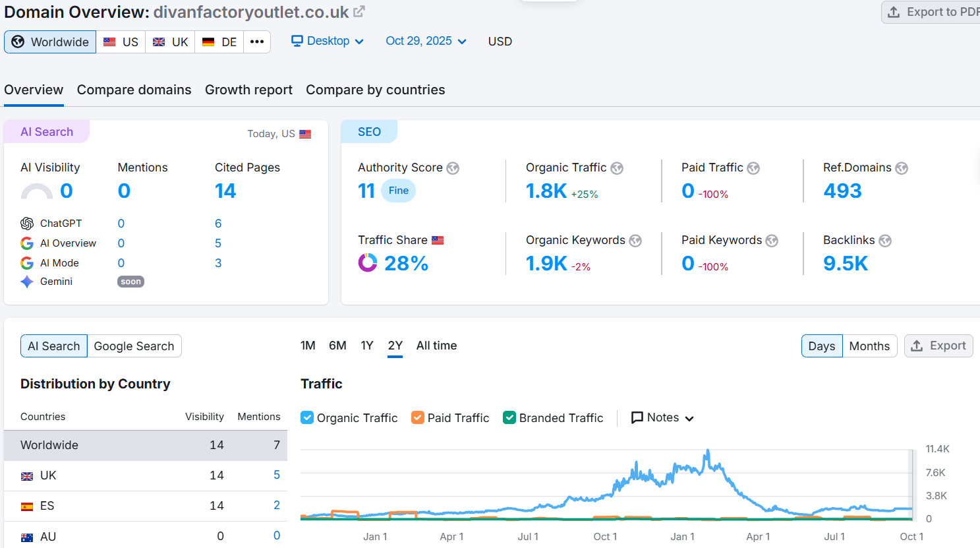
Task: Click the ChatGPT logo icon
Action: [27, 224]
